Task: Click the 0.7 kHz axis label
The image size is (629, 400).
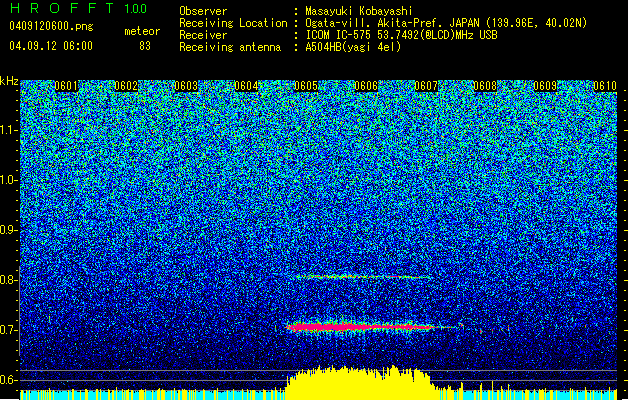Action: [9, 330]
